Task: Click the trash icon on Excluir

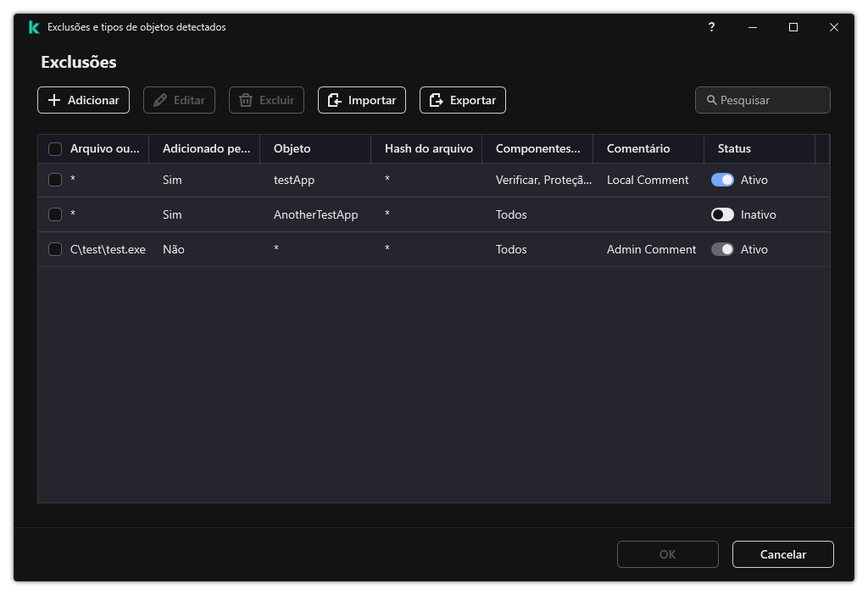Action: point(246,100)
